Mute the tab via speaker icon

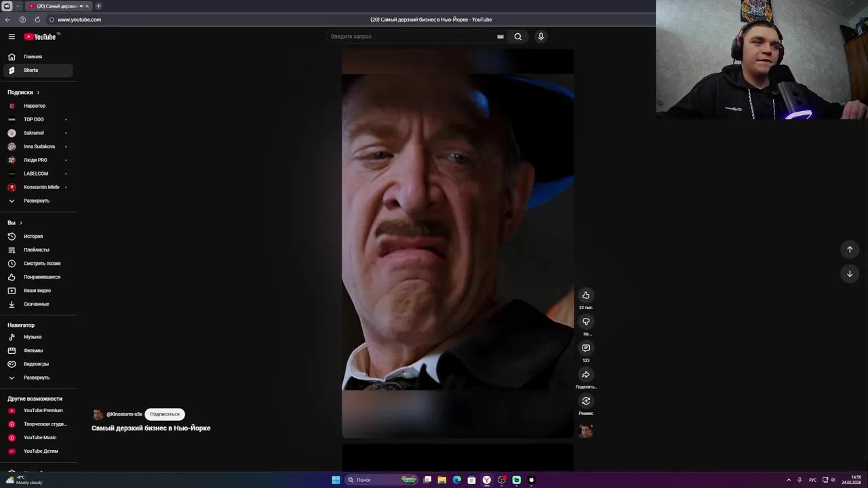(x=81, y=6)
